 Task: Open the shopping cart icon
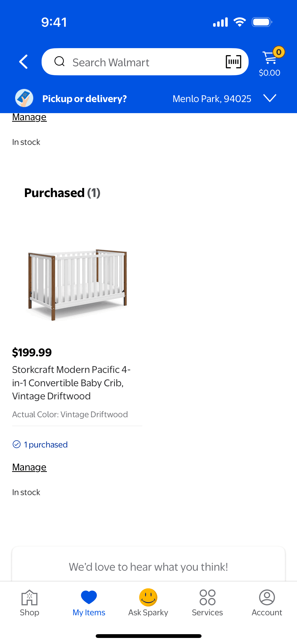pos(270,58)
